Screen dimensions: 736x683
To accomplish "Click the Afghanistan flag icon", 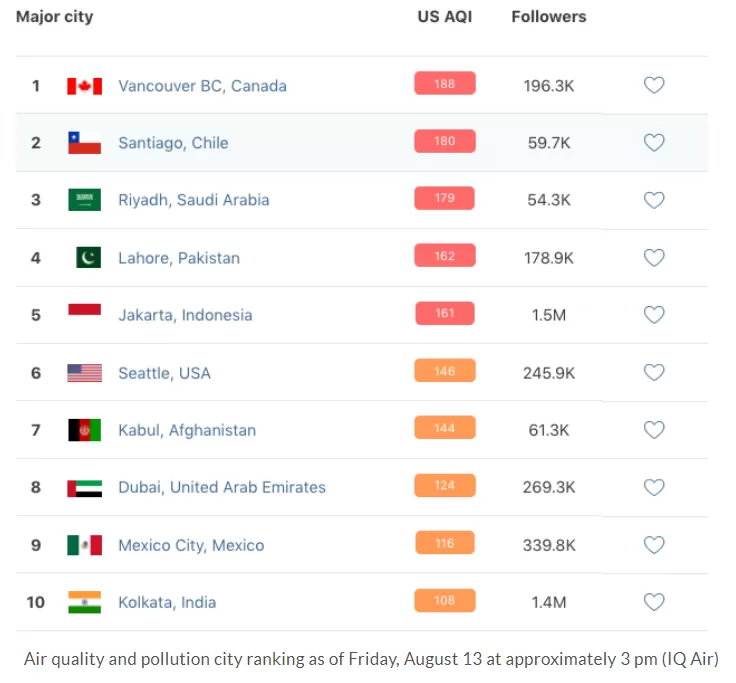I will click(x=84, y=430).
